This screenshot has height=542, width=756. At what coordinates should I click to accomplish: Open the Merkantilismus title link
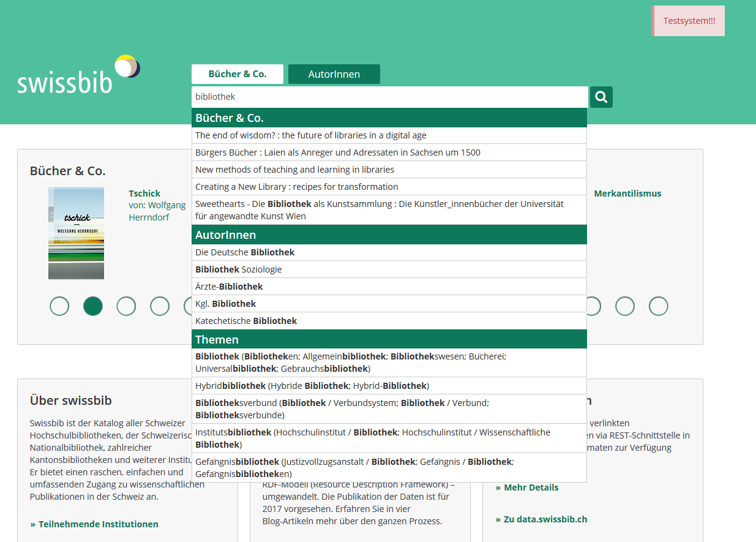point(627,194)
